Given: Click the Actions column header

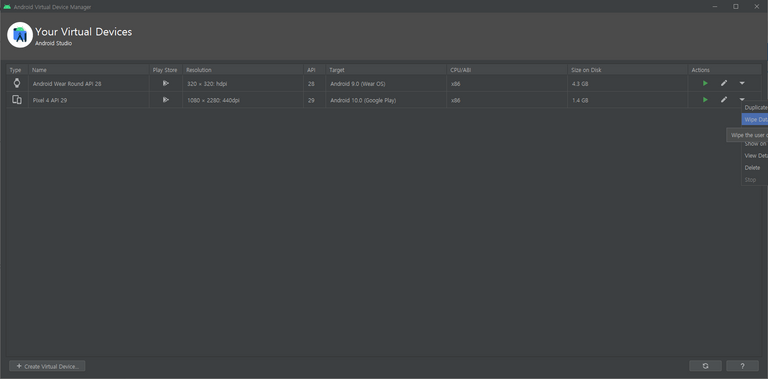Looking at the screenshot, I should pyautogui.click(x=724, y=70).
